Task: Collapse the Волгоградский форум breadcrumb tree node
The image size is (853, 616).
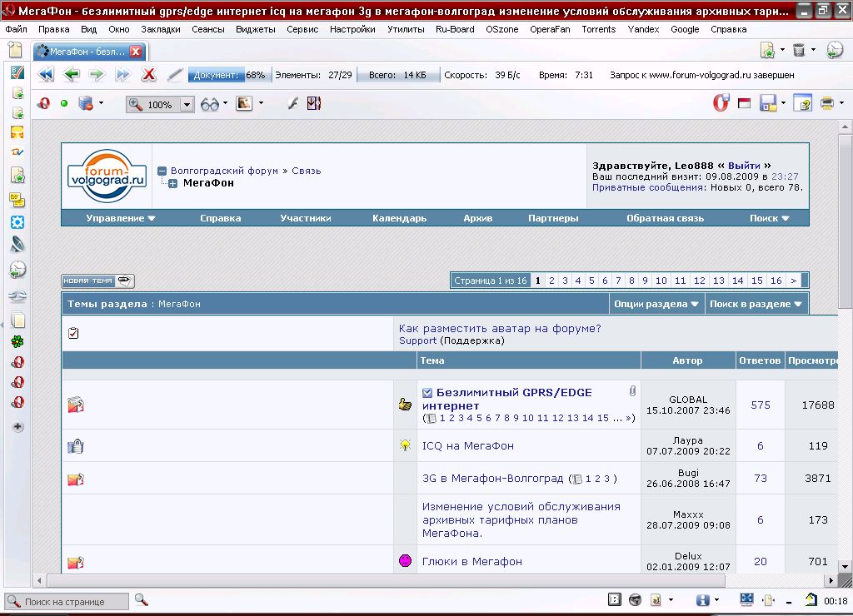Action: click(162, 171)
